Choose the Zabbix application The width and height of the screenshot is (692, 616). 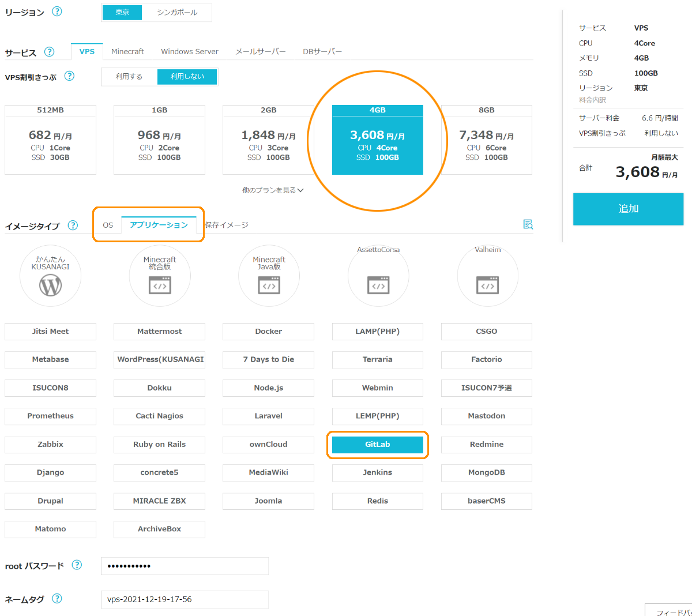(50, 445)
